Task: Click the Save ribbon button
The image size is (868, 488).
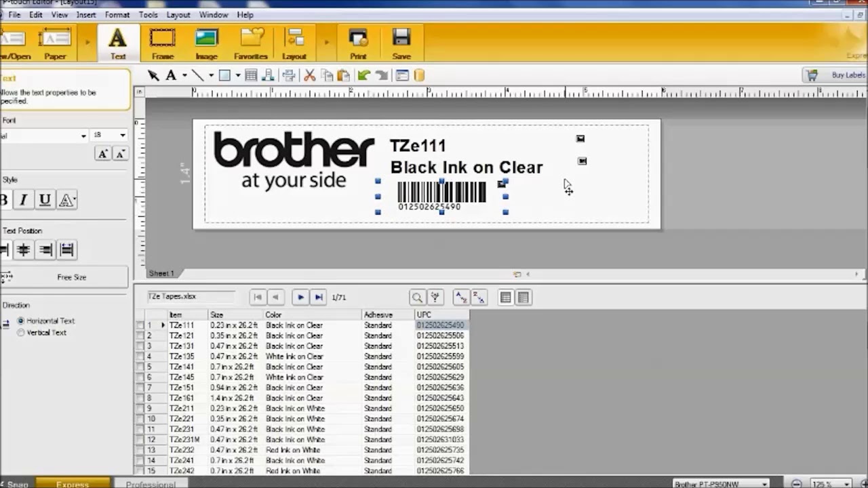Action: click(x=401, y=43)
